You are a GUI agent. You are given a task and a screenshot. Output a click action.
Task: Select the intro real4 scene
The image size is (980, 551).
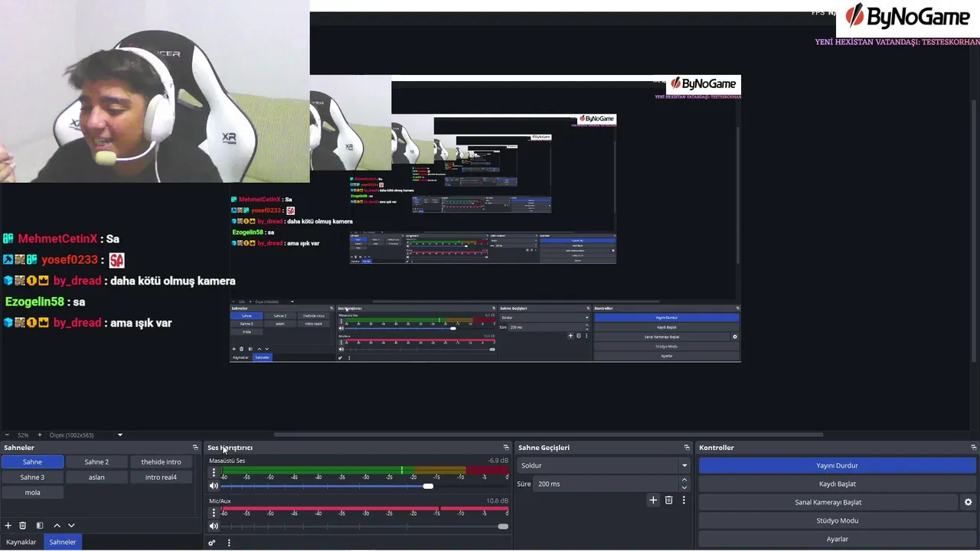click(161, 477)
